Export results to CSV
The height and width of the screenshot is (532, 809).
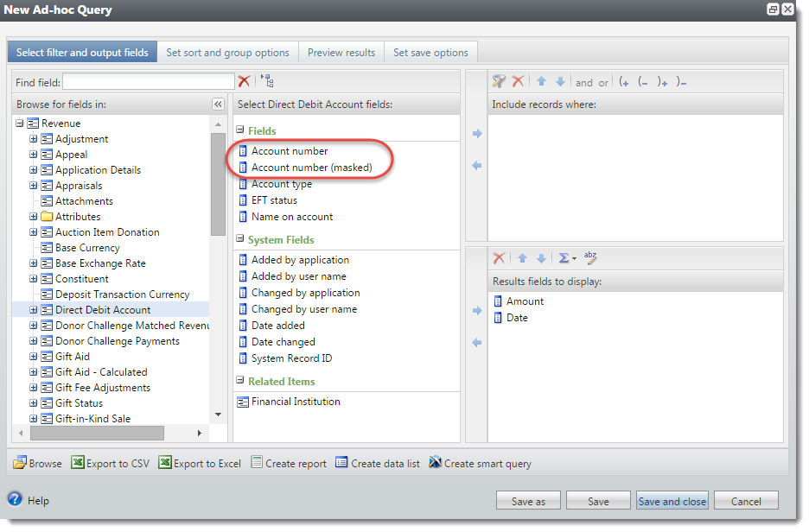(111, 463)
